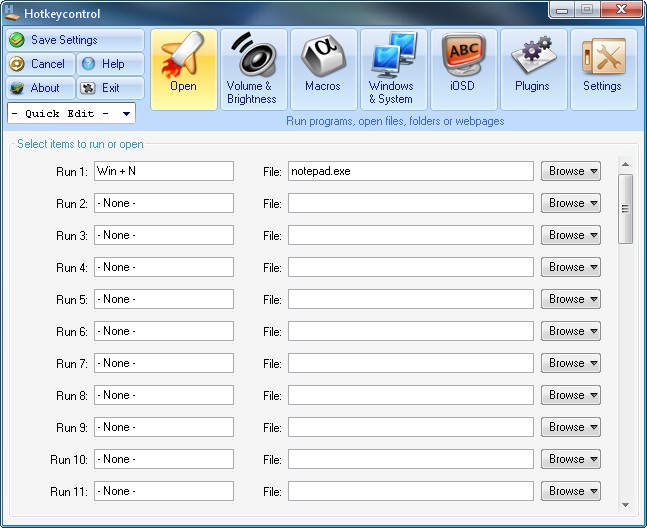Open the Browse dropdown for Run 5
The width and height of the screenshot is (647, 528).
pyautogui.click(x=571, y=299)
